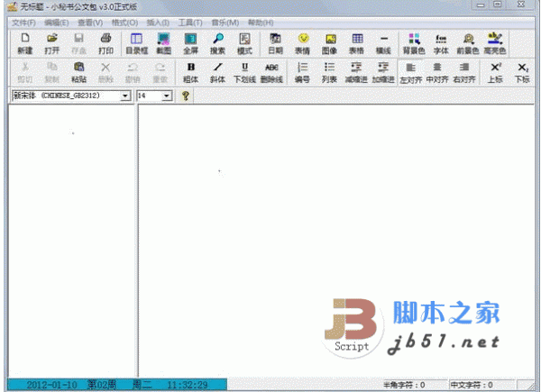This screenshot has height=392, width=541.
Task: Choose font with 字体 icon
Action: click(x=441, y=43)
